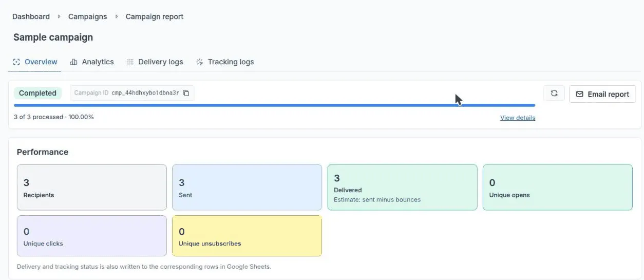Screen dimensions: 644x280
Task: Click the campaign ID text cmp_44hdhxybo1dbna3r
Action: [x=145, y=93]
